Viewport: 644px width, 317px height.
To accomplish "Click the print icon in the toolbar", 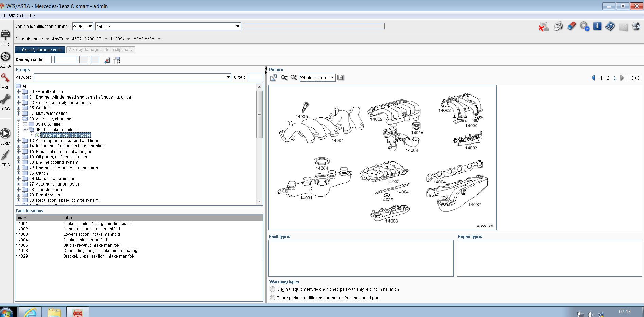I will (x=558, y=26).
